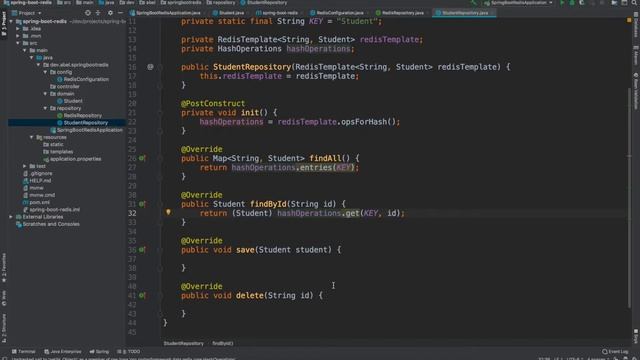The height and width of the screenshot is (360, 640).
Task: Select Scratches and Consoles in the tree
Action: pyautogui.click(x=48, y=224)
